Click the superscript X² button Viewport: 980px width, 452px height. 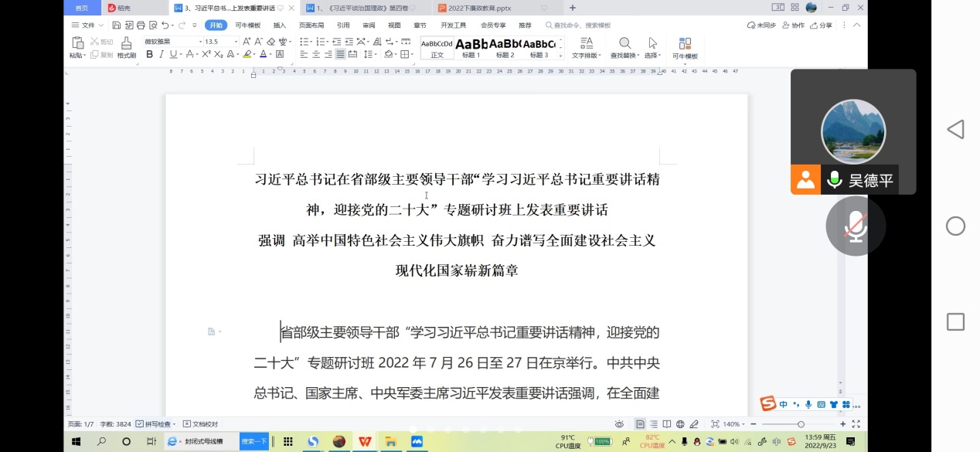(x=206, y=54)
